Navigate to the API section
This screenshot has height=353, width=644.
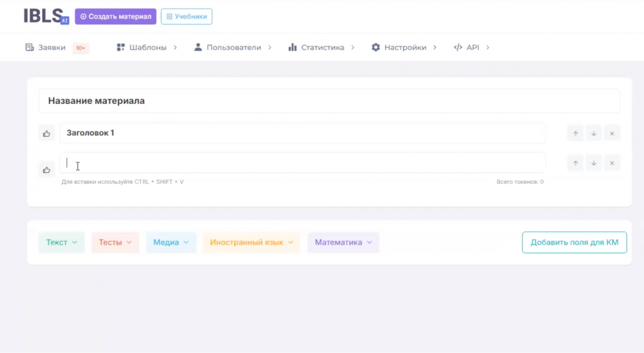[472, 47]
